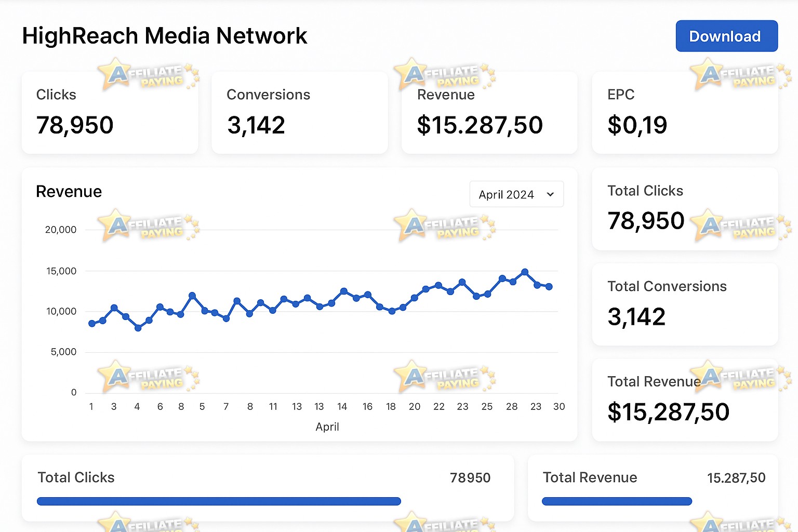Select the Conversions stat card
Viewport: 798px width, 532px height.
(300, 113)
